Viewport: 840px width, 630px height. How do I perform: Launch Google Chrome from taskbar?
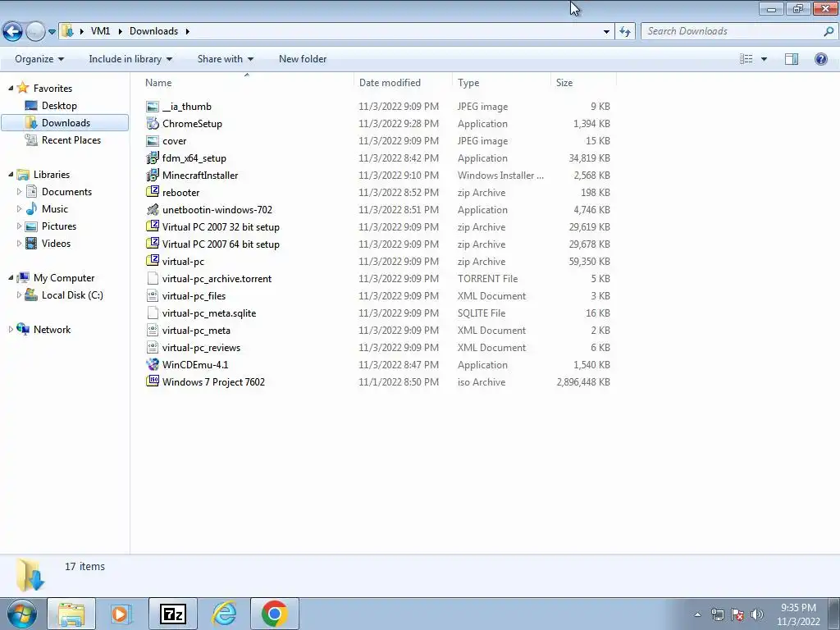pos(274,614)
